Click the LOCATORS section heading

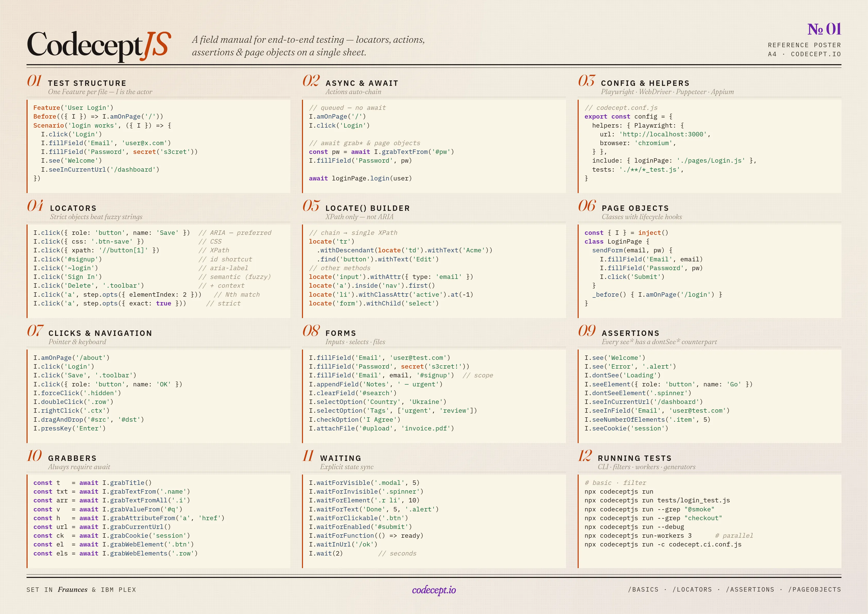point(73,208)
